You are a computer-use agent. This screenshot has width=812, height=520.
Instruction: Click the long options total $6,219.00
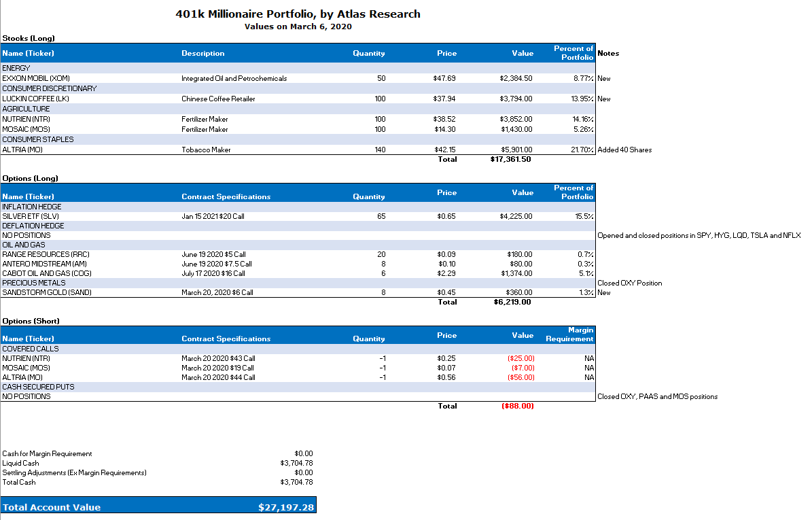pyautogui.click(x=512, y=302)
